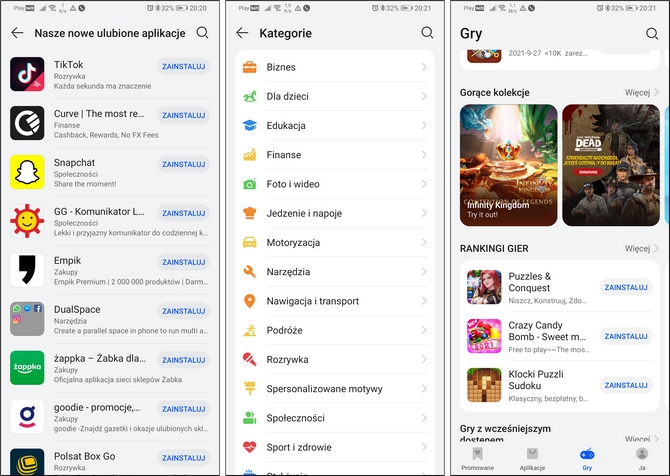This screenshot has width=670, height=476.
Task: Switch to the Promowane tab
Action: tap(477, 459)
